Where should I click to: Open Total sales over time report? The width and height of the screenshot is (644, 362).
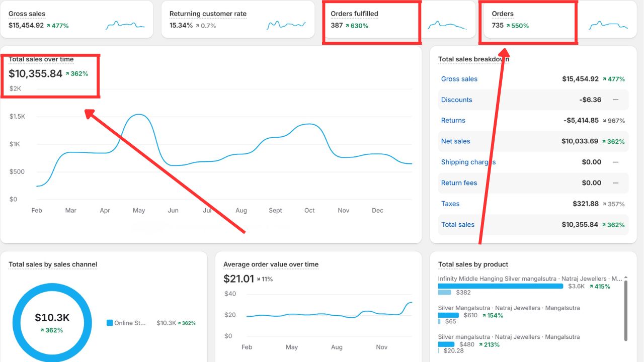click(x=41, y=59)
